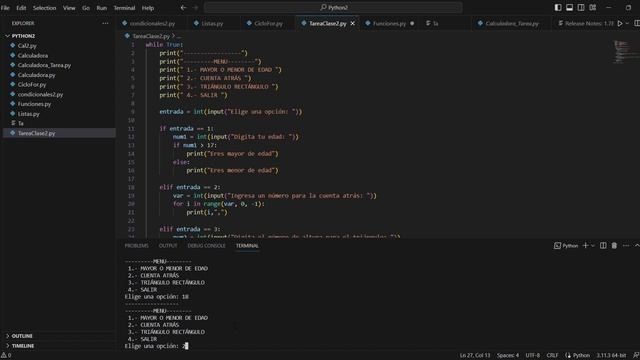Screen dimensions: 640x360
Task: Click the unsaved dot on Funciones.py tab
Action: 412,24
